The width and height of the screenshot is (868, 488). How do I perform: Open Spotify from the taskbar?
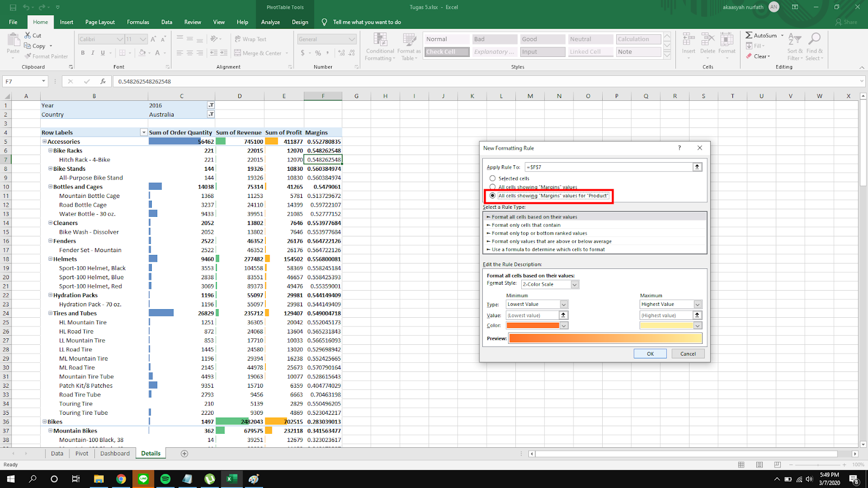165,479
